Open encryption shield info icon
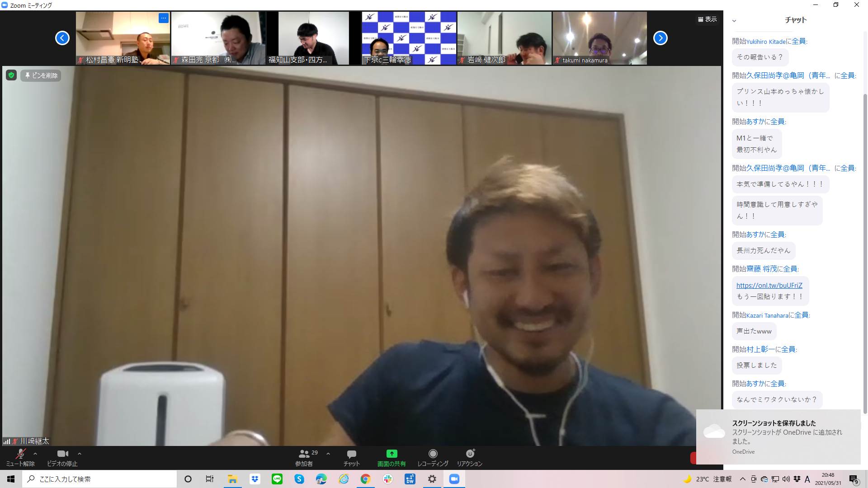 click(x=11, y=75)
